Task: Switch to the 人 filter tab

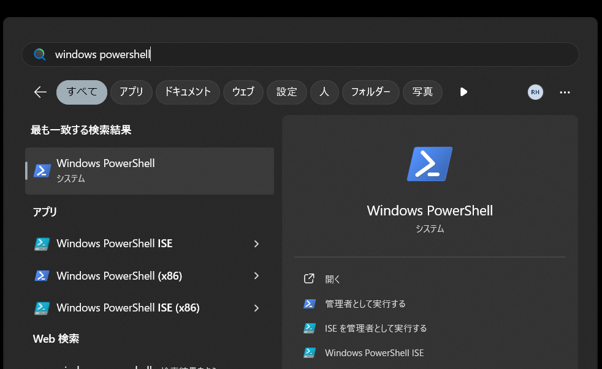Action: point(324,92)
